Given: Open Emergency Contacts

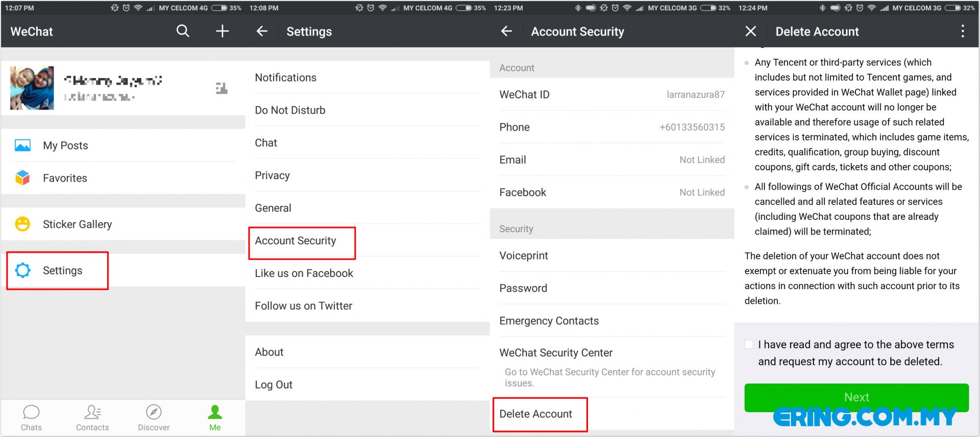Looking at the screenshot, I should point(612,321).
